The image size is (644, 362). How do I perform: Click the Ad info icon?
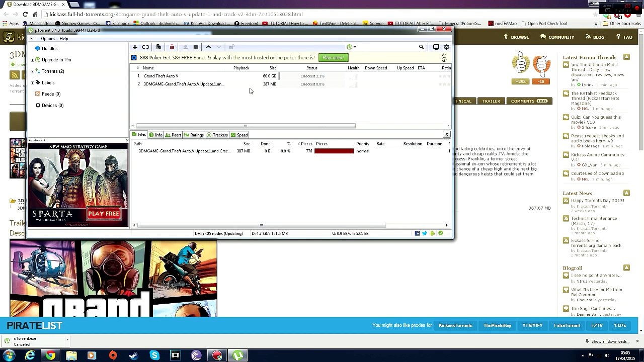click(x=444, y=60)
